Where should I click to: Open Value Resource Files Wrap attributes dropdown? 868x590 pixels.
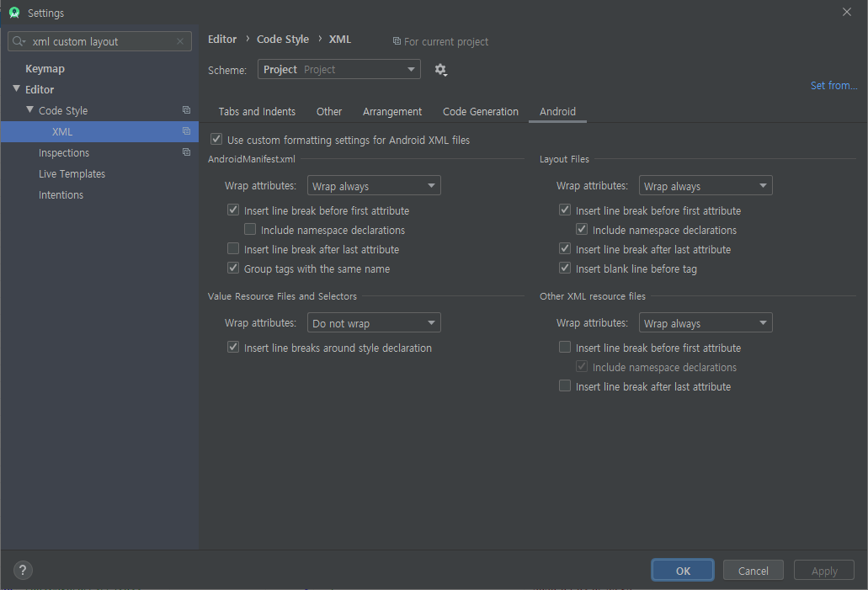point(374,322)
